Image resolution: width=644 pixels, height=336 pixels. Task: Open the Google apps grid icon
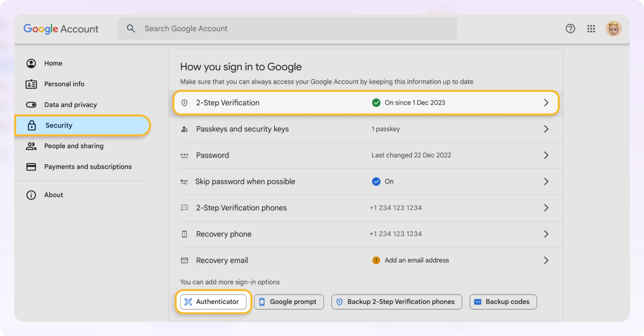591,29
